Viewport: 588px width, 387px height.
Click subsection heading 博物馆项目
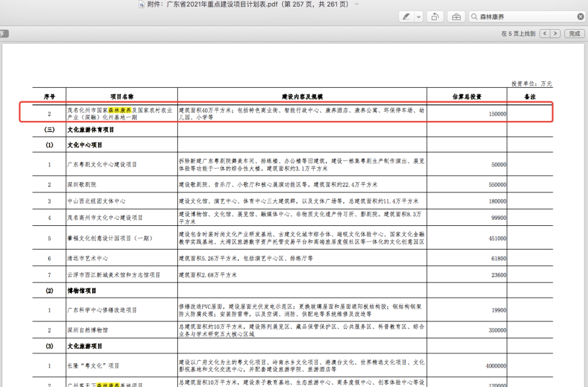82,291
